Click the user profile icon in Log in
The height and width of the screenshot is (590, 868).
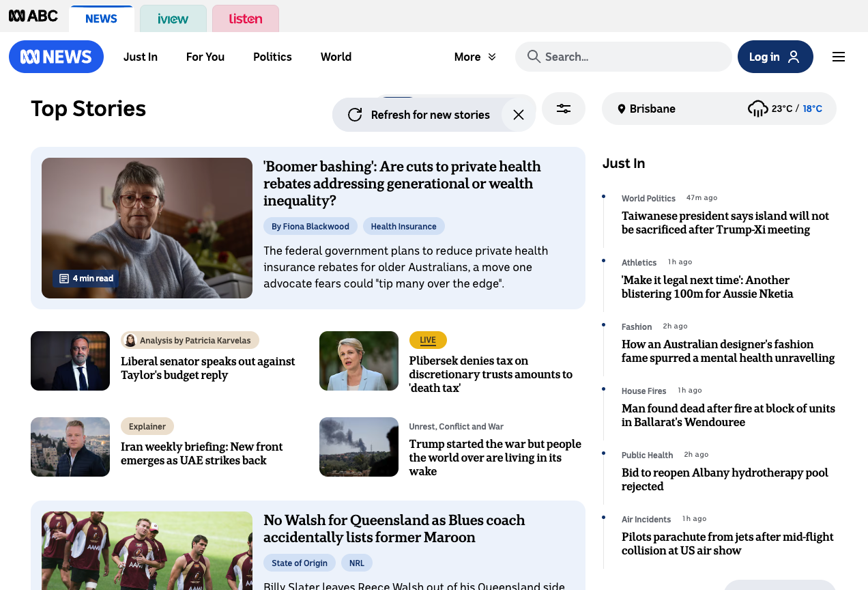794,57
